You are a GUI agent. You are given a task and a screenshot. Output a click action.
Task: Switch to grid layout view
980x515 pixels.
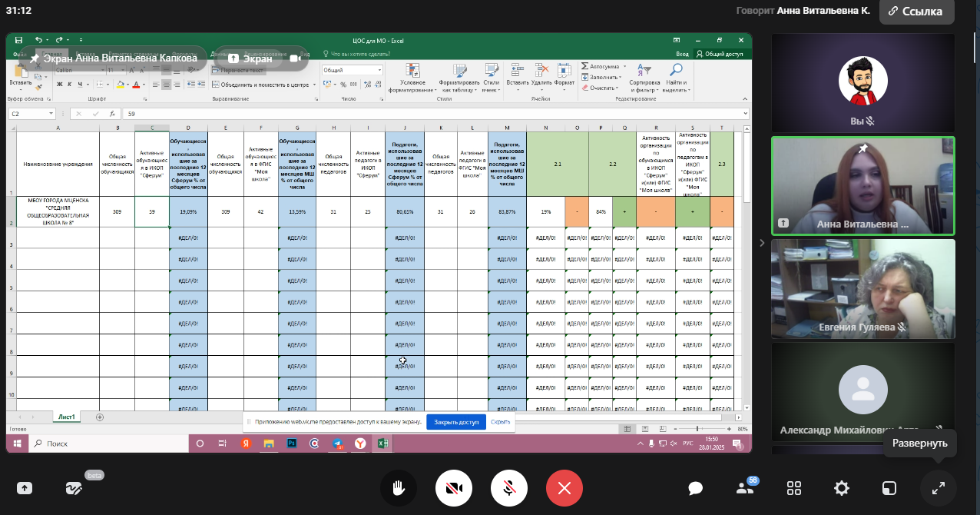[x=794, y=488]
